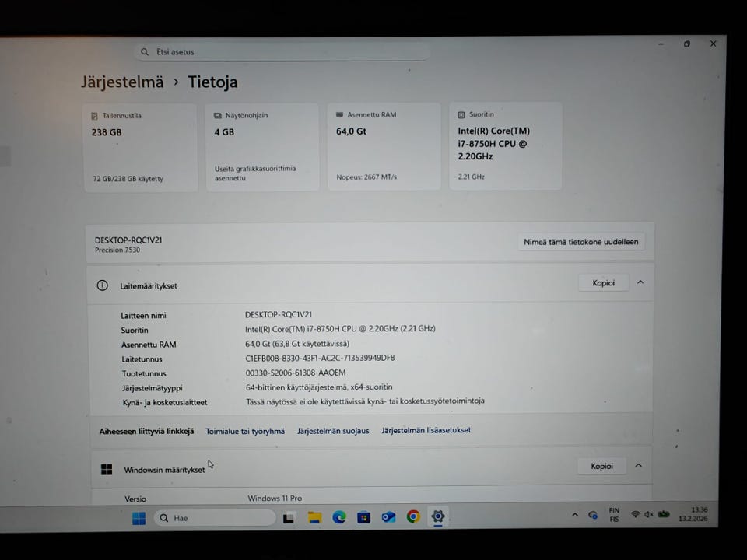This screenshot has height=560, width=747.
Task: Open the Näytönohjain graphics card tile
Action: tap(262, 147)
